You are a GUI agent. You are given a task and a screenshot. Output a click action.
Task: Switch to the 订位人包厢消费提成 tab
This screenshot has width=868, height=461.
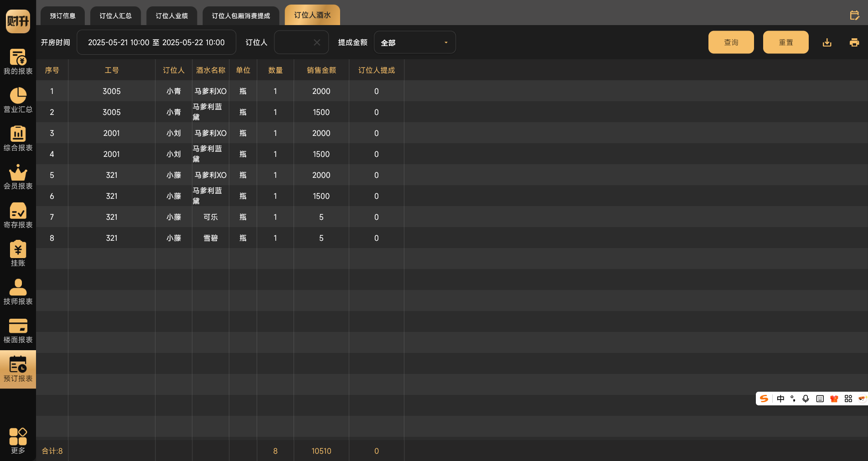tap(241, 16)
